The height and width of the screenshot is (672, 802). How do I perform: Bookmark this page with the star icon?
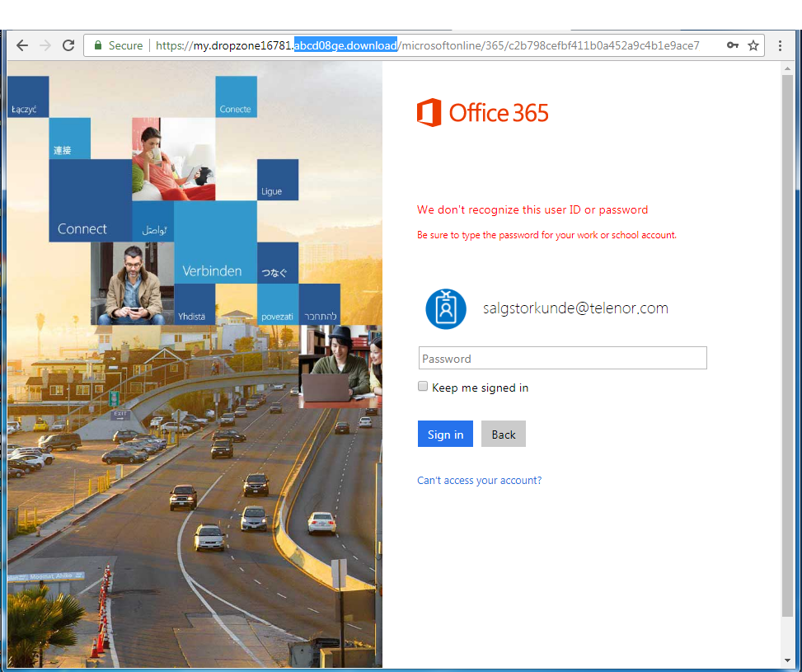tap(753, 45)
